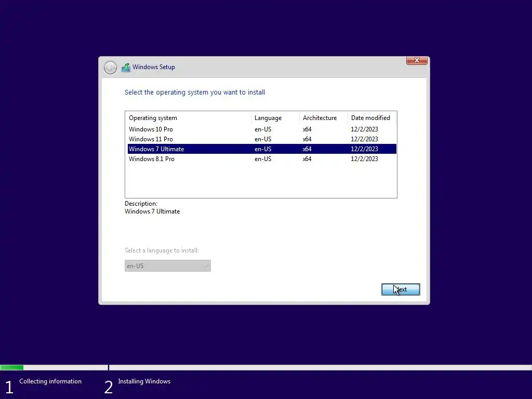Click the 'Select the operating system' heading
The height and width of the screenshot is (399, 532).
click(x=195, y=92)
